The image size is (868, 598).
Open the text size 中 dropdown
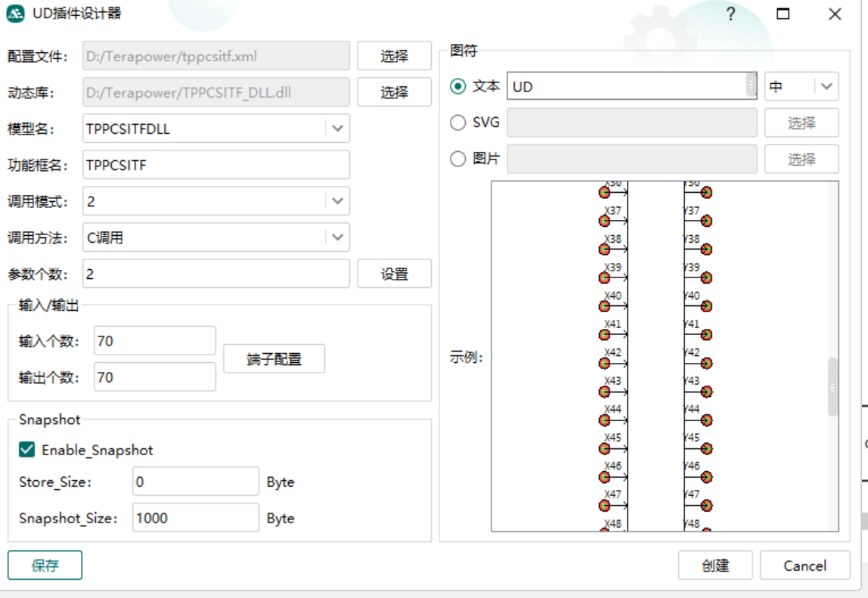(x=826, y=86)
